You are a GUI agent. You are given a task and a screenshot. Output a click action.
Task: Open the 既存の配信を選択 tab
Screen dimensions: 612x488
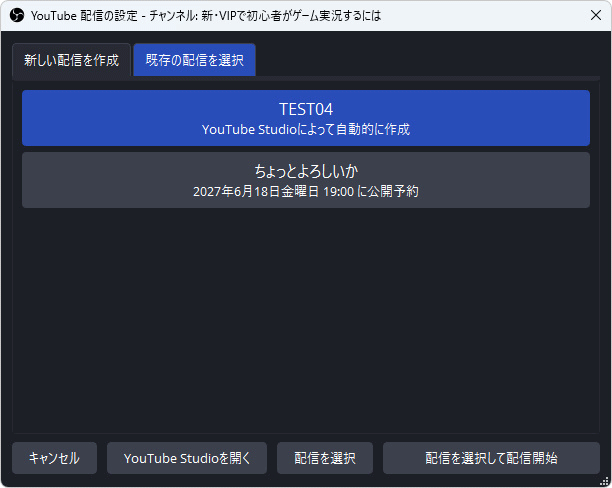(x=194, y=60)
